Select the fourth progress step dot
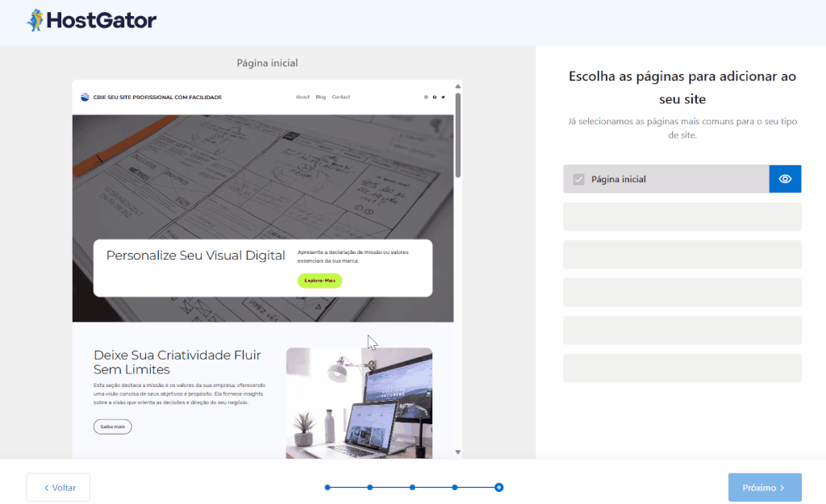The width and height of the screenshot is (826, 504). (x=455, y=487)
